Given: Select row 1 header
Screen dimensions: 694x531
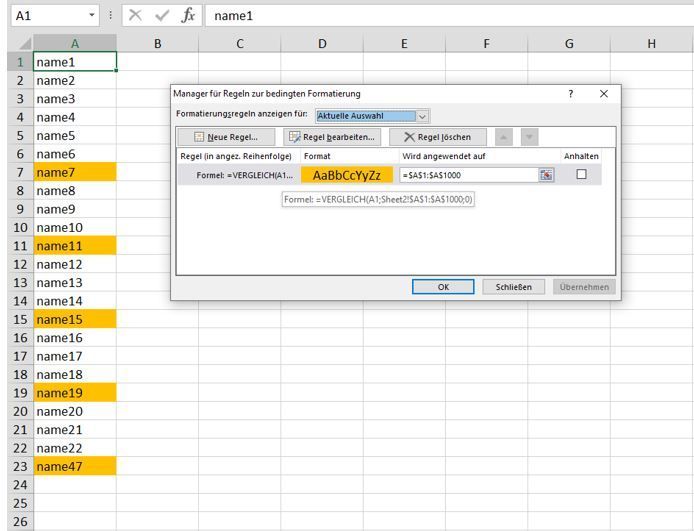Looking at the screenshot, I should [20, 62].
